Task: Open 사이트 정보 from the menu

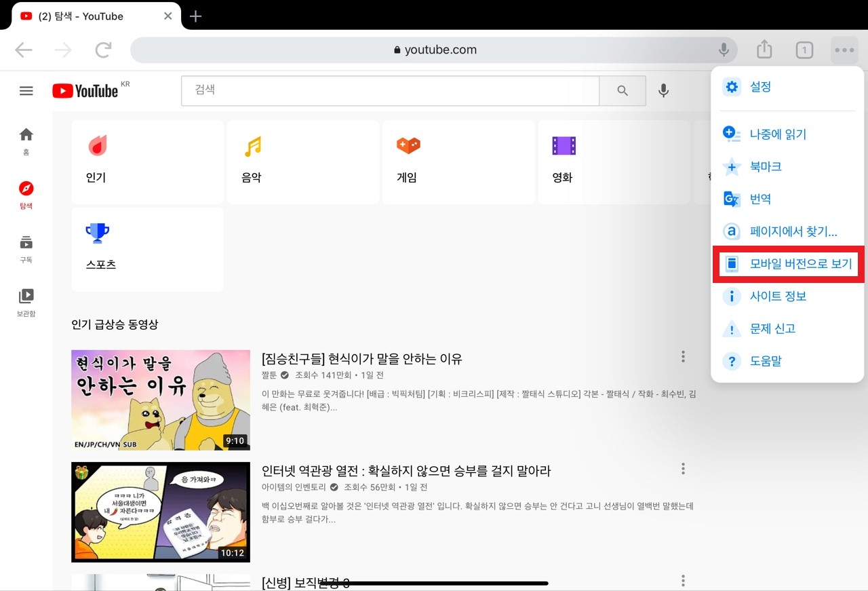Action: pos(787,297)
